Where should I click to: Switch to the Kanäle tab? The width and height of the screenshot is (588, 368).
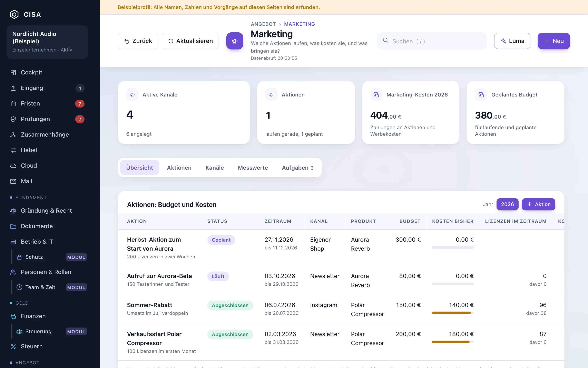(x=215, y=167)
